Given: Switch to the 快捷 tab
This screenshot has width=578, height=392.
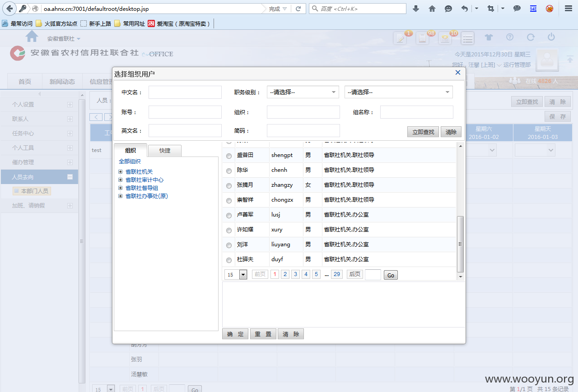Looking at the screenshot, I should tap(165, 151).
